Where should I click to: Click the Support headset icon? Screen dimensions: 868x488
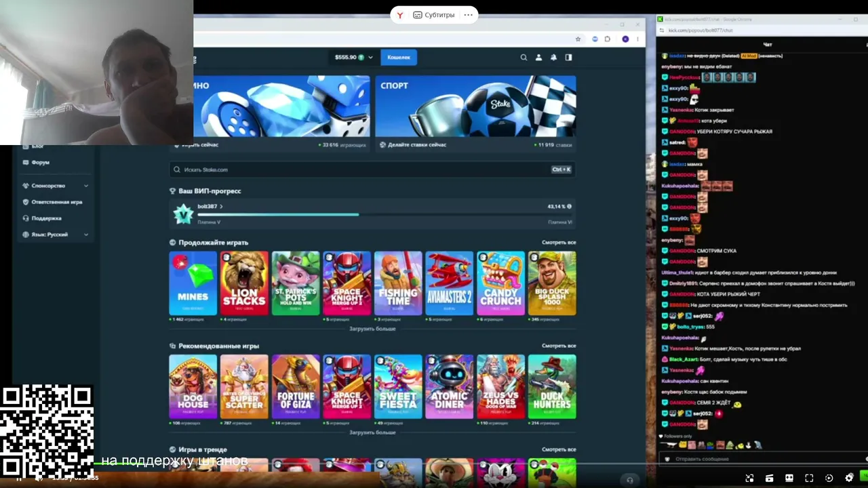(26, 218)
